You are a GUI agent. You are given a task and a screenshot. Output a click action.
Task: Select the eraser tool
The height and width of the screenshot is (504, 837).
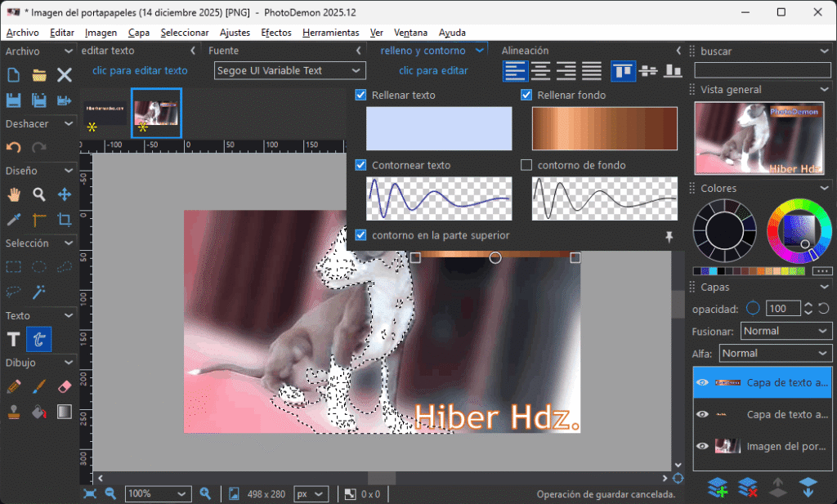[65, 386]
